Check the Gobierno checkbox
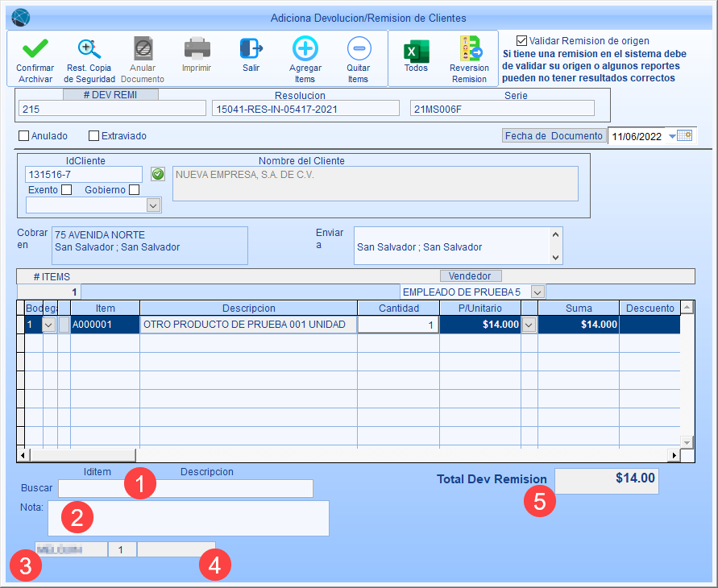Viewport: 718px width, 588px height. pos(134,190)
